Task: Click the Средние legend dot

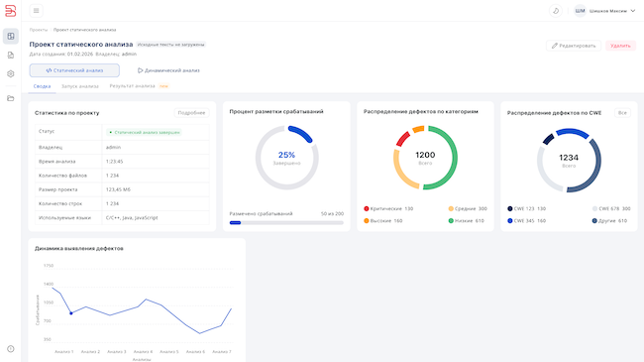Action: 451,208
